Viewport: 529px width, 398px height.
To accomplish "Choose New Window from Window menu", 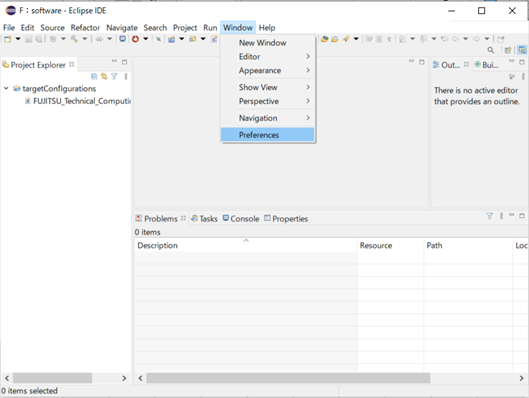I will point(267,43).
